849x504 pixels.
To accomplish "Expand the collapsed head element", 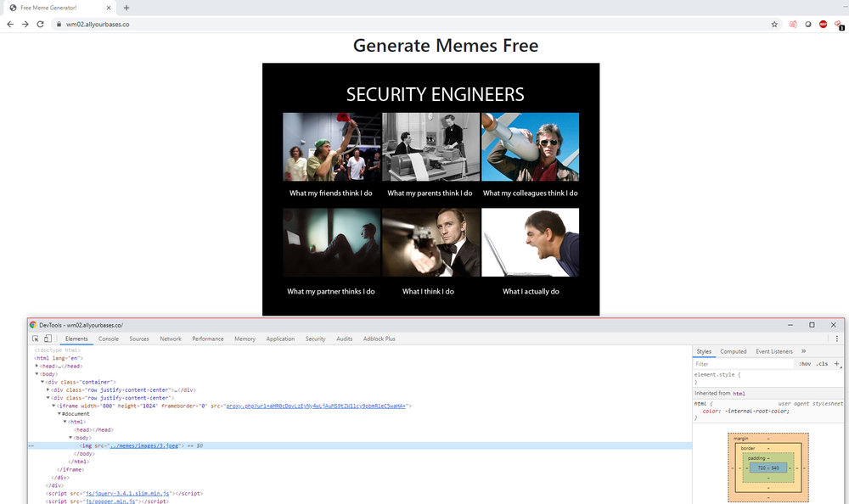I will click(37, 366).
